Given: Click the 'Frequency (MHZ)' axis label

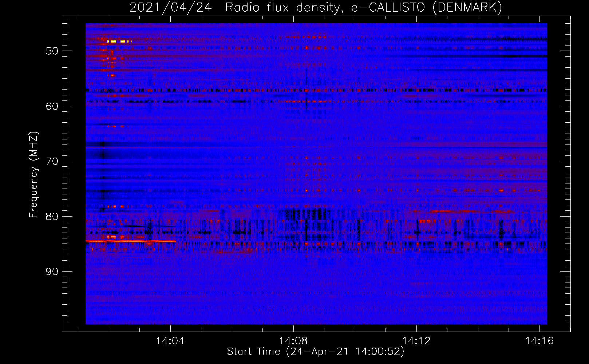Looking at the screenshot, I should tap(33, 174).
